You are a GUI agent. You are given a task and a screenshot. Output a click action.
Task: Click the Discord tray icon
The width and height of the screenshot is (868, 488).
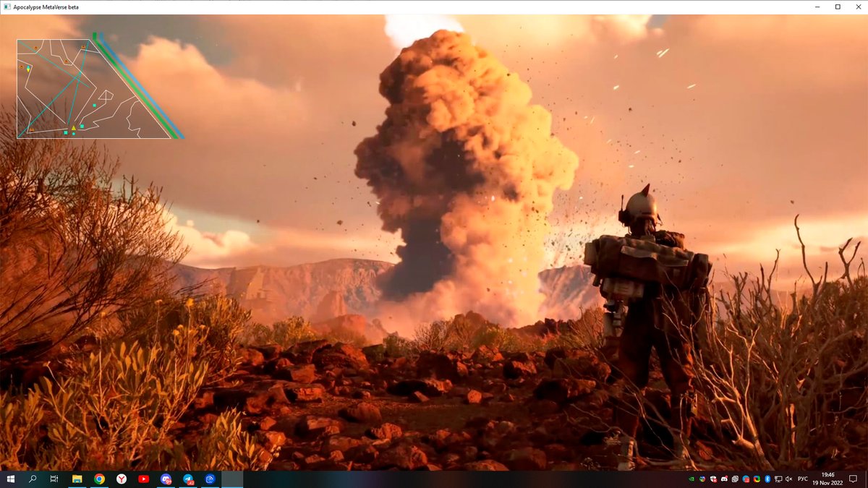click(x=724, y=479)
